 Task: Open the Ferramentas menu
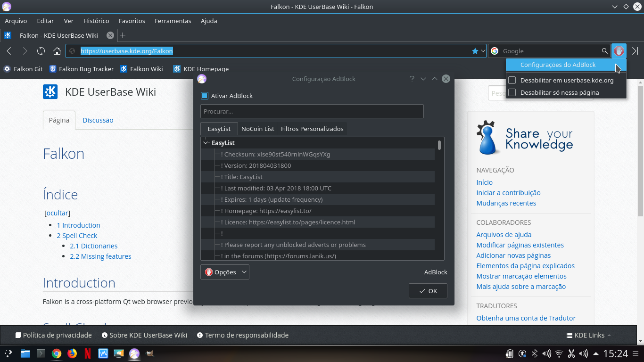[173, 21]
